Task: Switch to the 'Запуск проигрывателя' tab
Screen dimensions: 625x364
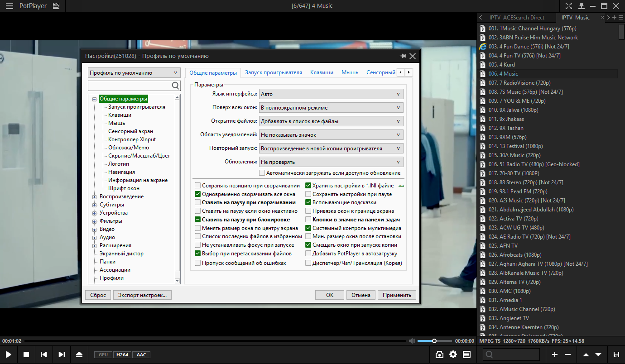Action: pyautogui.click(x=274, y=72)
